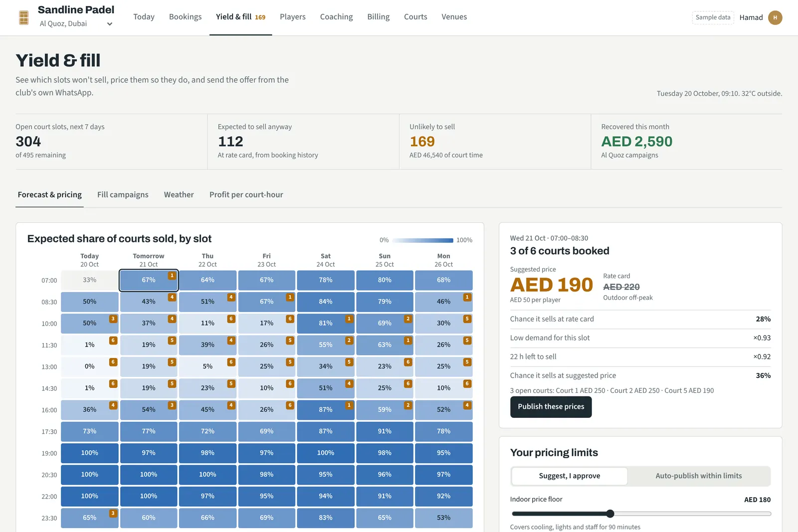Open the Sat 10:00 slot at 81%
The width and height of the screenshot is (798, 532).
[326, 324]
